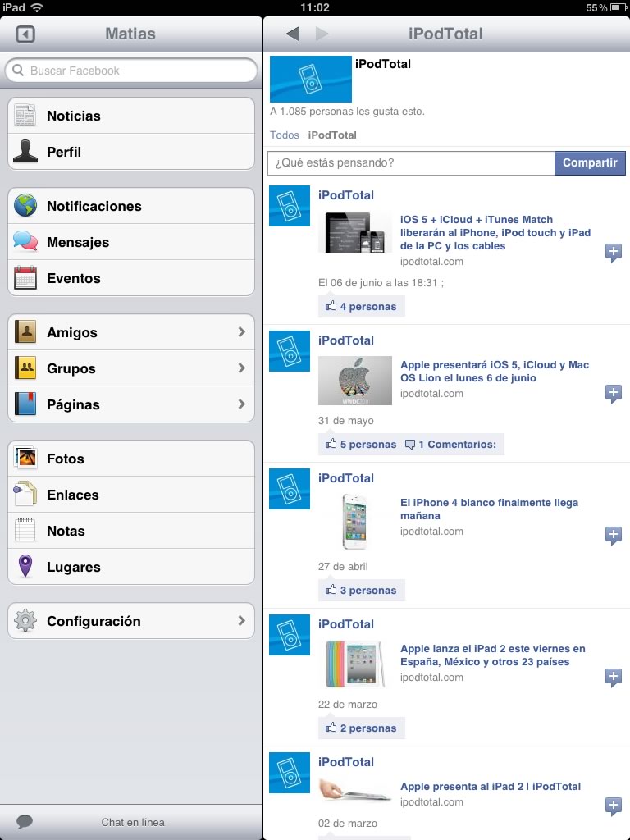Select Noticias in the sidebar
Screen dimensions: 630x840
pyautogui.click(x=131, y=116)
